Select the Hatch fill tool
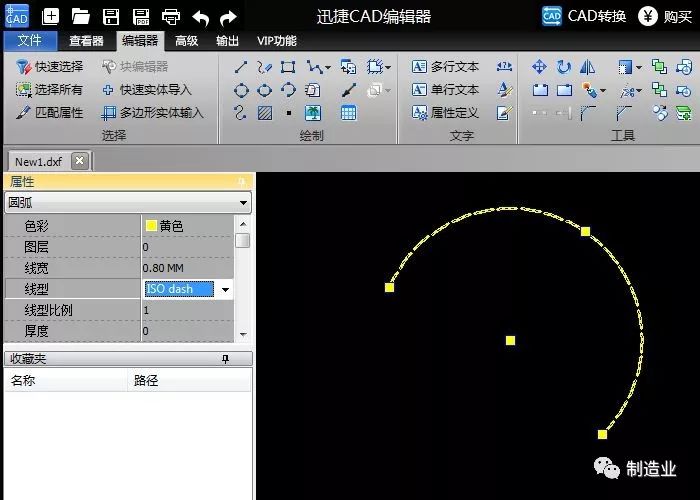Image resolution: width=700 pixels, height=500 pixels. pyautogui.click(x=265, y=113)
